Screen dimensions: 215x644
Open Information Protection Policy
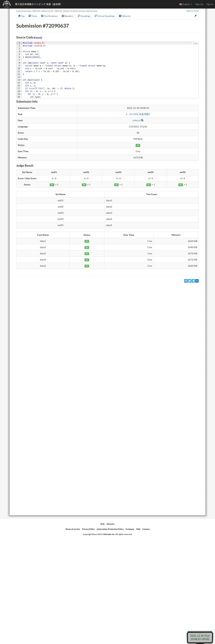110,529
